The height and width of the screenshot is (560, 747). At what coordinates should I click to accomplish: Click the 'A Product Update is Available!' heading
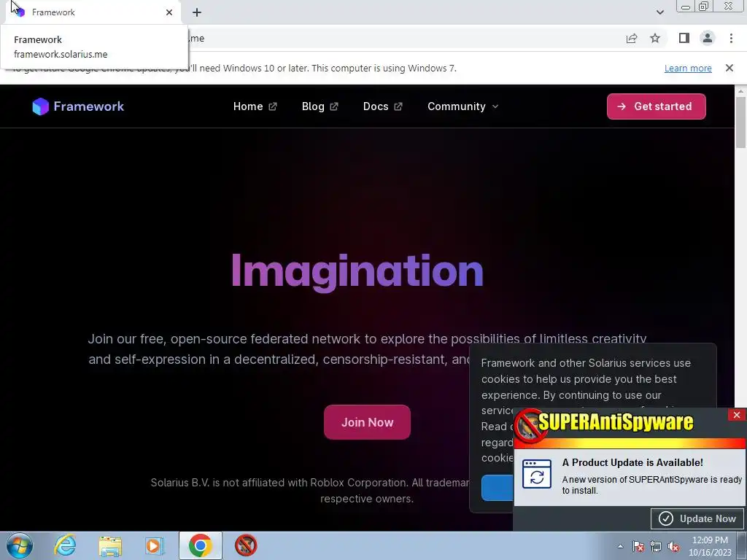632,462
